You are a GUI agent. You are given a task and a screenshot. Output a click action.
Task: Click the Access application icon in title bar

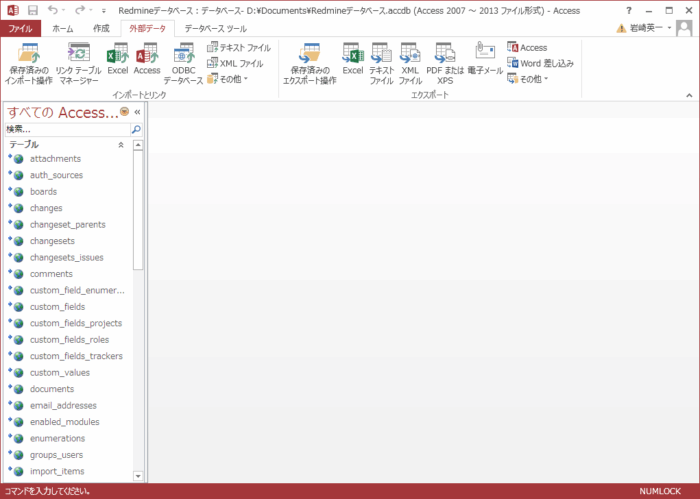click(x=13, y=10)
